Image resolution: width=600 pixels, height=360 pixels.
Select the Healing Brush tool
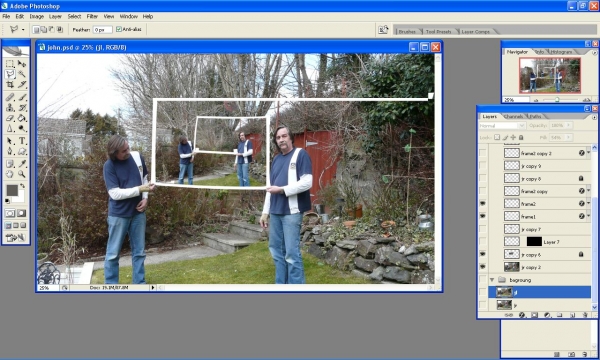pos(10,97)
